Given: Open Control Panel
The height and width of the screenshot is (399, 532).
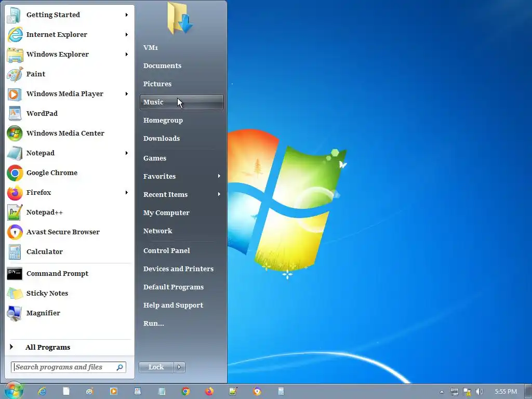Looking at the screenshot, I should pyautogui.click(x=181, y=251).
